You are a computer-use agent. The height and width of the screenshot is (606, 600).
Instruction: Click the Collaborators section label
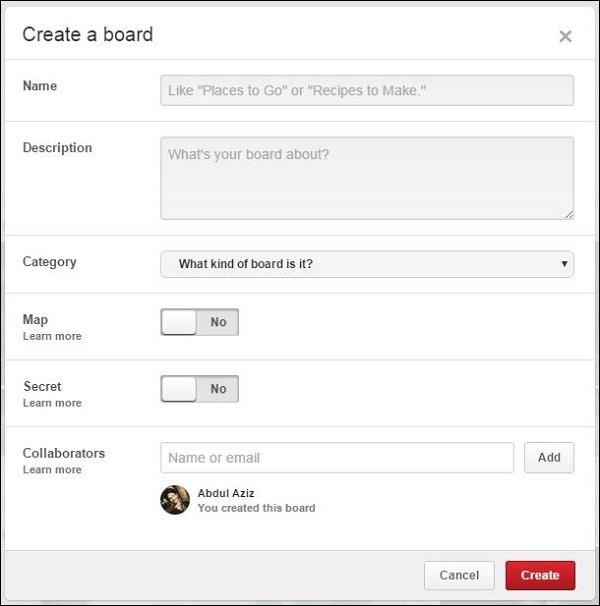click(x=63, y=453)
